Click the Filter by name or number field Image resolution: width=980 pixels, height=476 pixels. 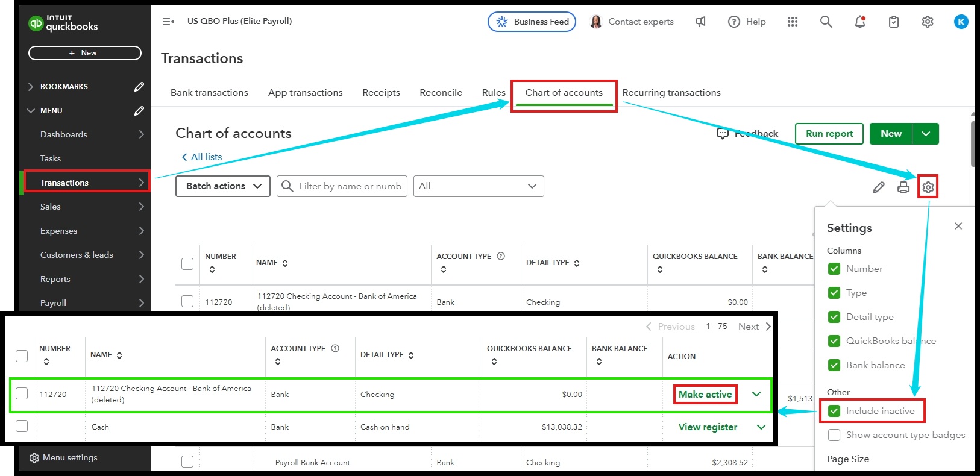342,186
